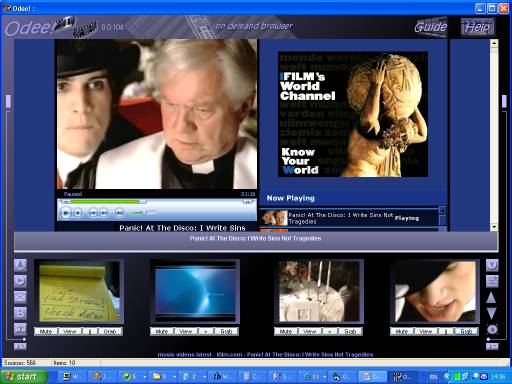Click the Stop button in the media player
This screenshot has height=384, width=512.
click(78, 213)
